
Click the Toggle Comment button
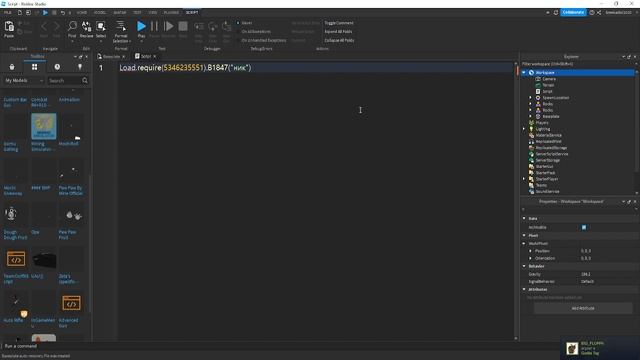pyautogui.click(x=339, y=23)
